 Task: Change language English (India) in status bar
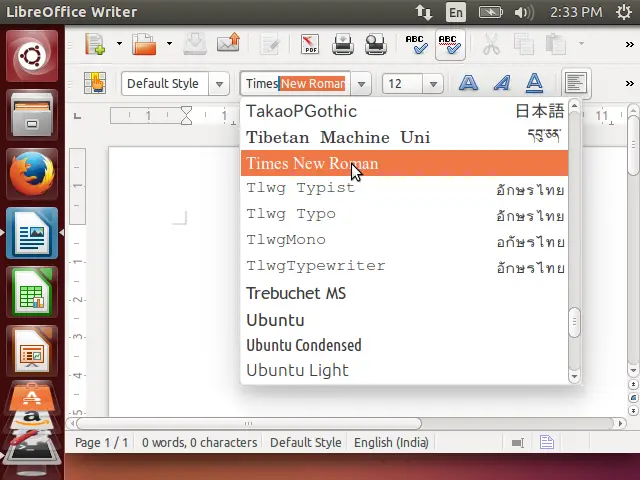tap(391, 442)
